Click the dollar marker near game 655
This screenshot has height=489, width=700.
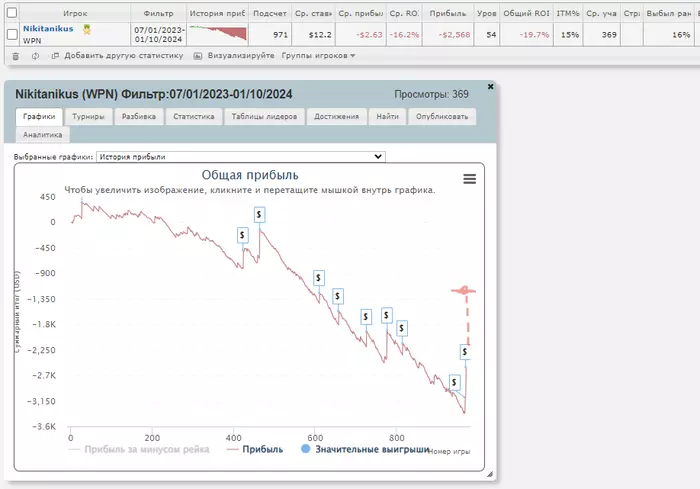click(338, 296)
